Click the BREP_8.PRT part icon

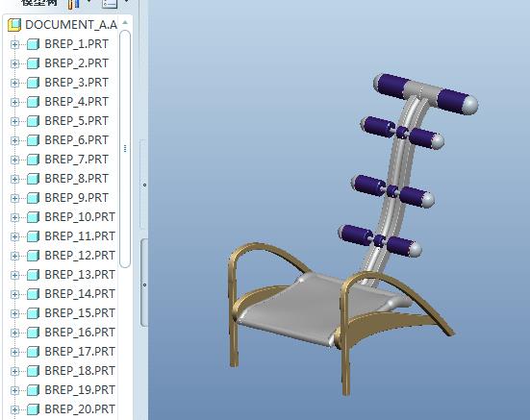33,179
